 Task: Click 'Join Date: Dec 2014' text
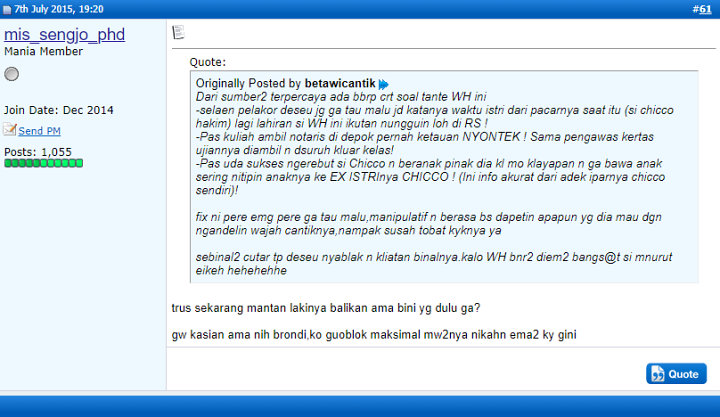(59, 110)
